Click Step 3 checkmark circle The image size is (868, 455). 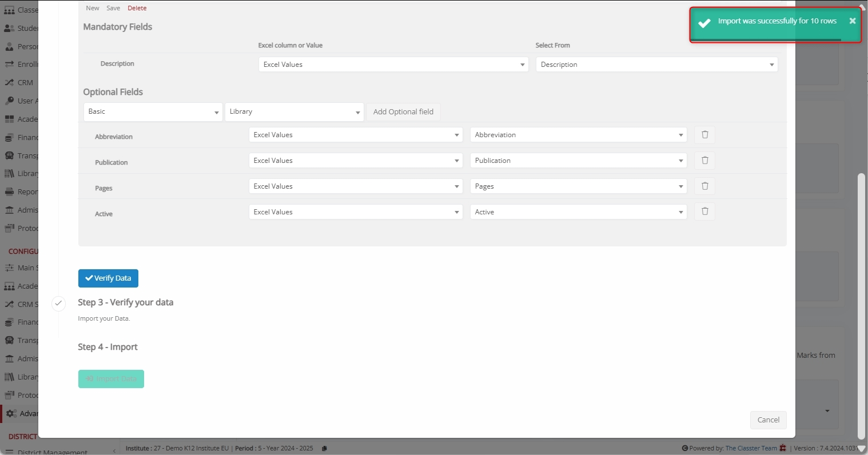tap(58, 304)
